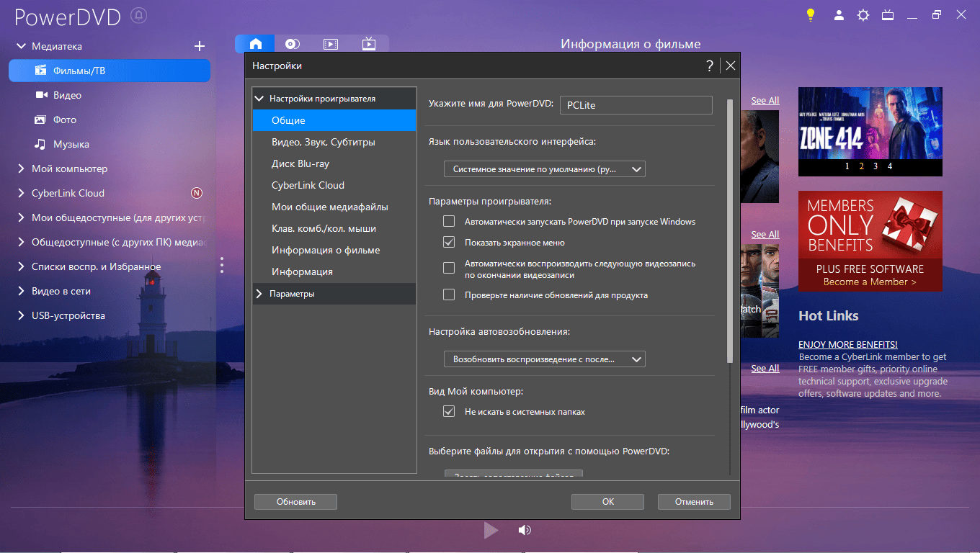The width and height of the screenshot is (980, 553).
Task: Click the notification bell next to PowerDVD logo
Action: click(x=139, y=15)
